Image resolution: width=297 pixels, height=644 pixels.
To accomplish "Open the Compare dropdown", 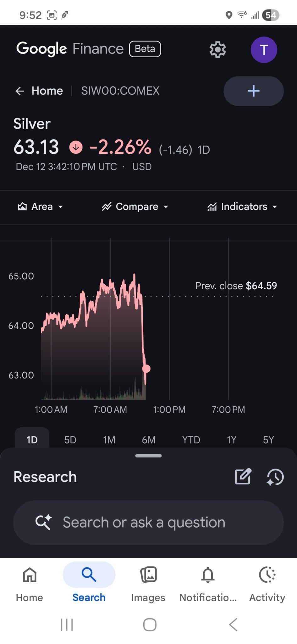I will [x=135, y=207].
